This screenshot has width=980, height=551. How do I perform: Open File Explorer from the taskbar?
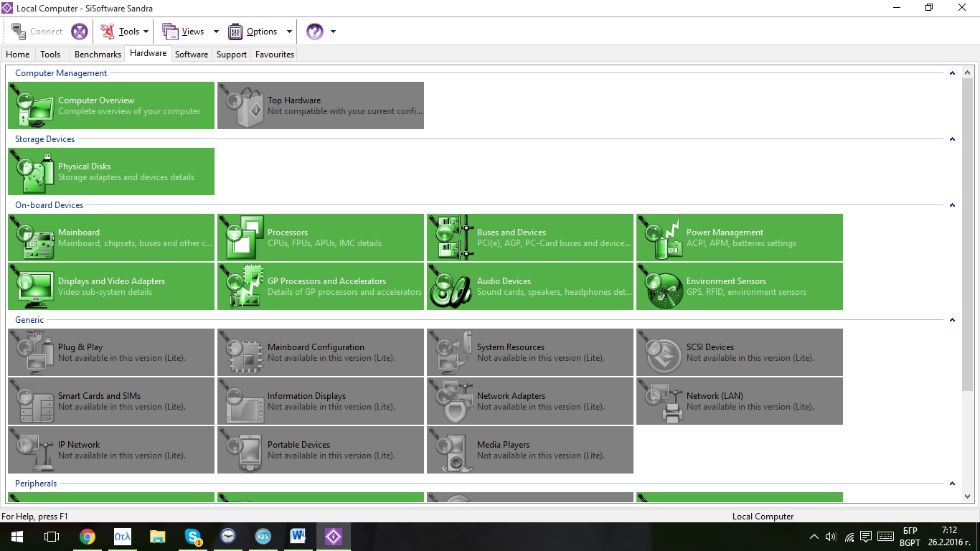[157, 537]
